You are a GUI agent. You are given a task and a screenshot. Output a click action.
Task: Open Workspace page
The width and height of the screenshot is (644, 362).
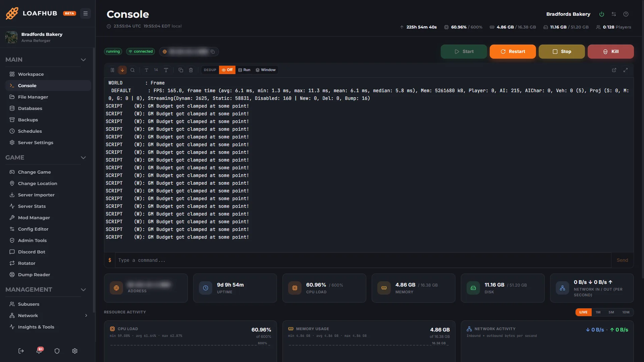tap(48, 74)
